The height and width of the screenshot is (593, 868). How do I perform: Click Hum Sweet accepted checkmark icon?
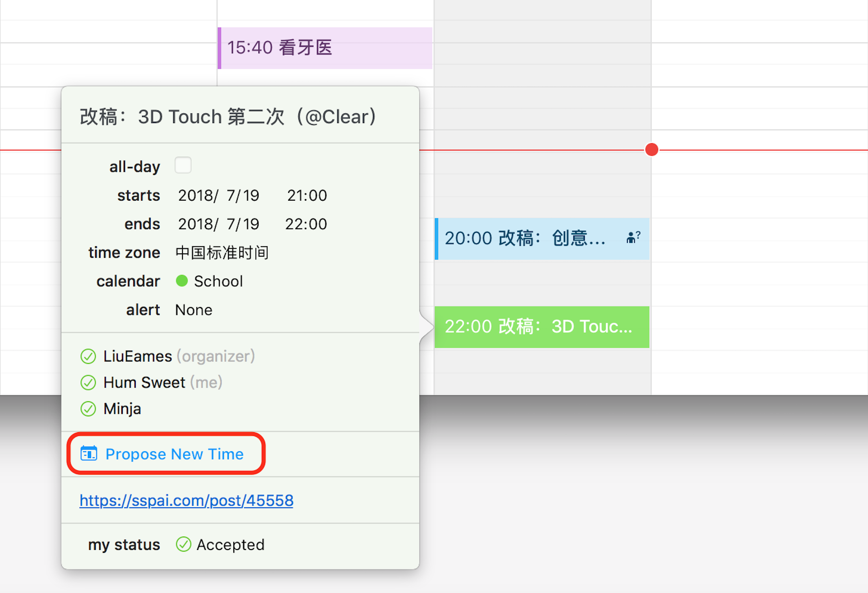(x=88, y=382)
